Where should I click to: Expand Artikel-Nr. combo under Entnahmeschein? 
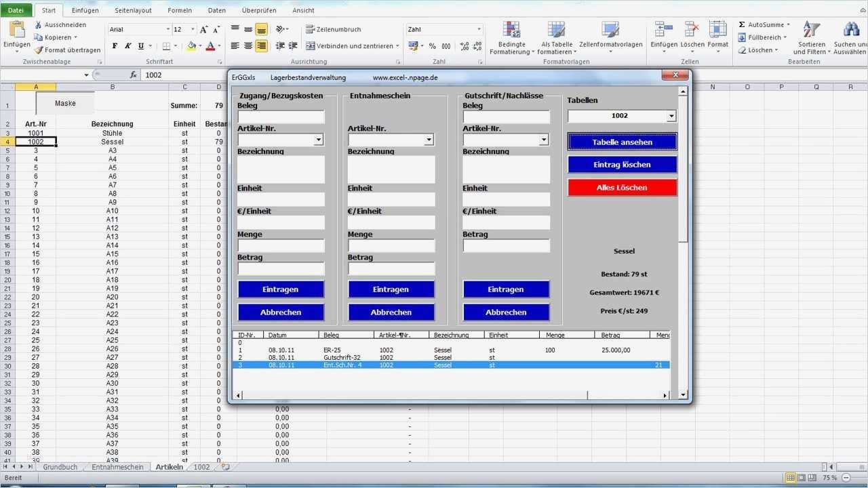click(x=429, y=140)
